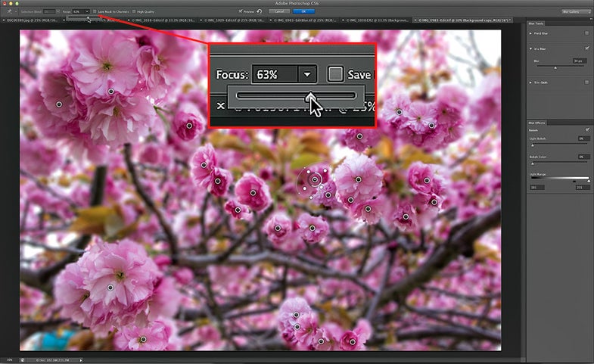Click the Bokeh label in Blur Effects
594x364 pixels.
pos(533,130)
